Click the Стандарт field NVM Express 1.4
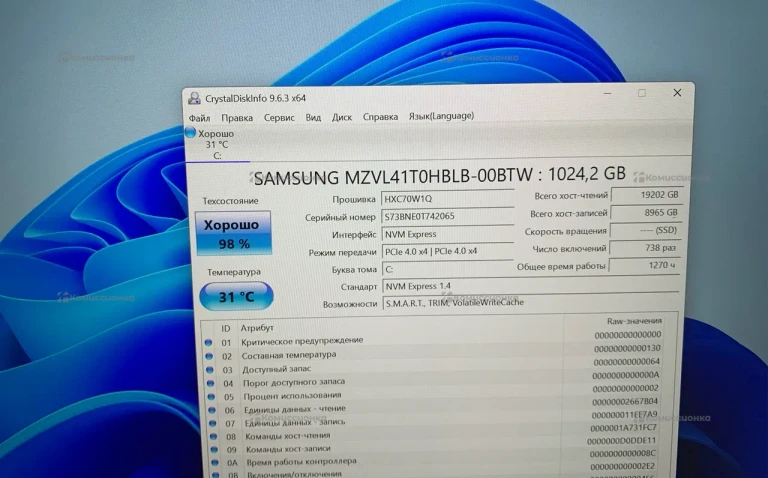Image resolution: width=768 pixels, height=478 pixels. [531, 286]
